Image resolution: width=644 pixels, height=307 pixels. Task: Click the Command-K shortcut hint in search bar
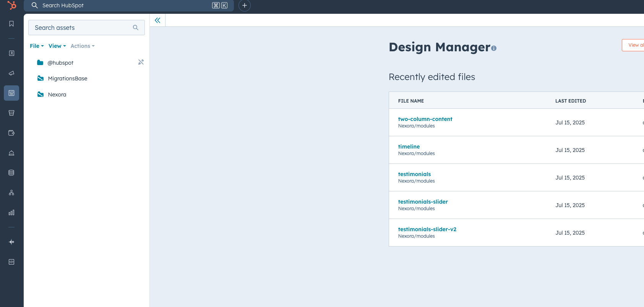point(220,5)
